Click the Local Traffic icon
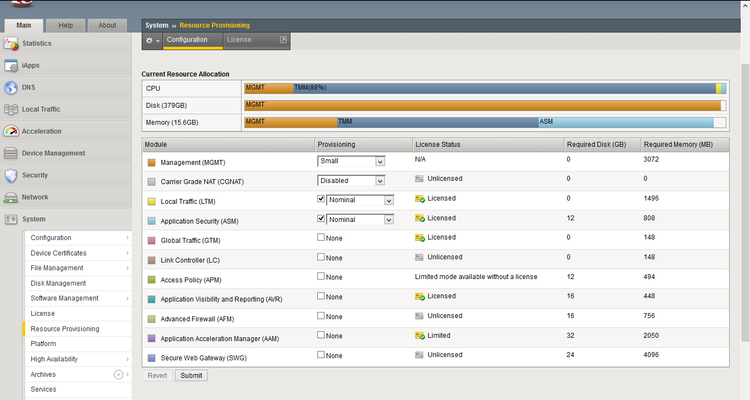 (x=11, y=110)
